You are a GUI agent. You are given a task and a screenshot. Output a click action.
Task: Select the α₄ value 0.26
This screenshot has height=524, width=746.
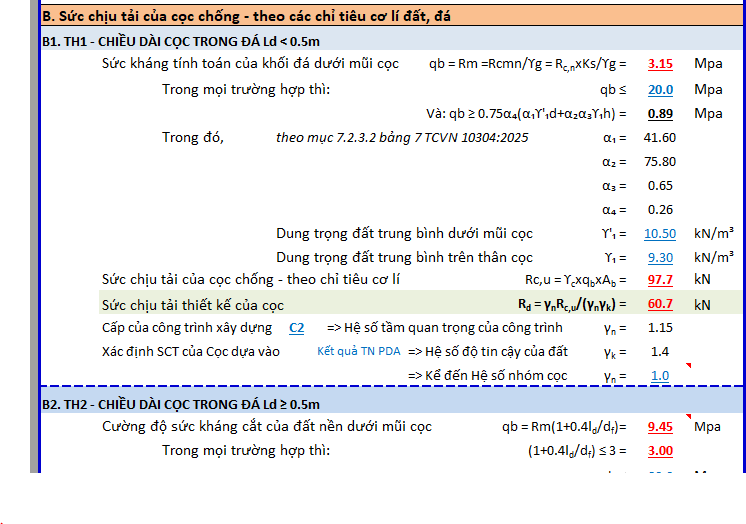[x=660, y=210]
